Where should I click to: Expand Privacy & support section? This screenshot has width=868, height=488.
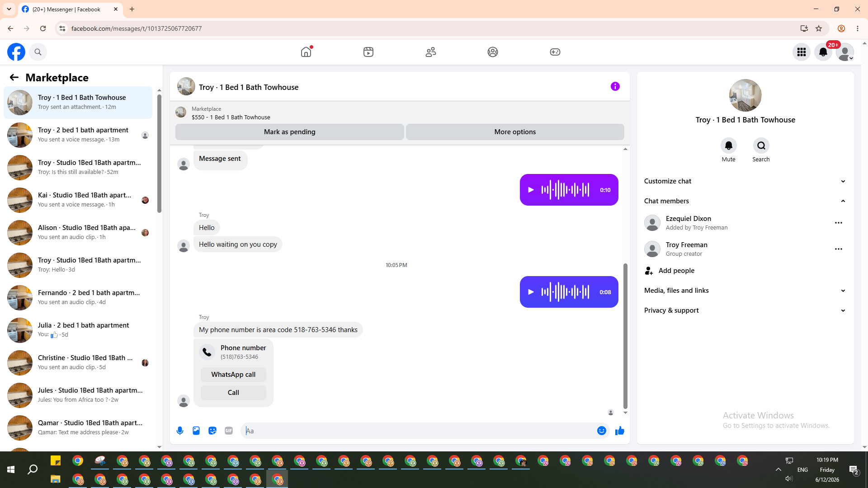tap(745, 310)
